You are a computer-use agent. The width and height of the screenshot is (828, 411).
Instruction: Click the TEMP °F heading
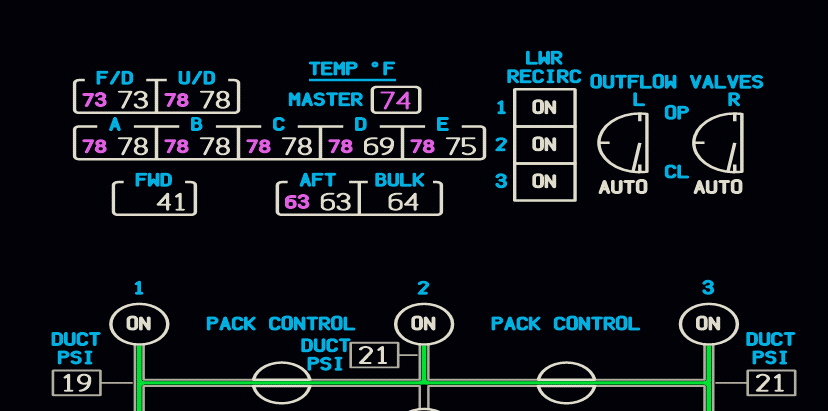pos(352,69)
